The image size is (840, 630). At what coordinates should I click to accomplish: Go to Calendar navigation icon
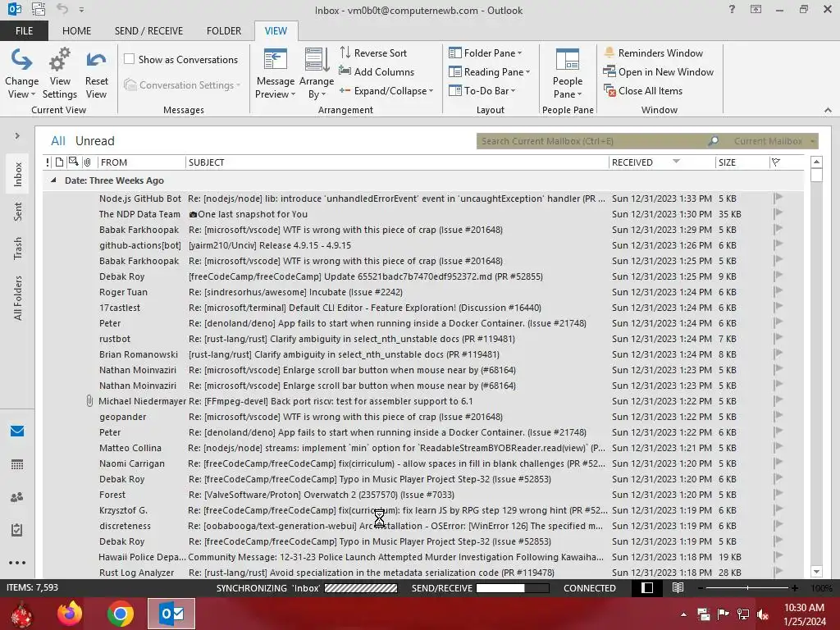coord(17,464)
